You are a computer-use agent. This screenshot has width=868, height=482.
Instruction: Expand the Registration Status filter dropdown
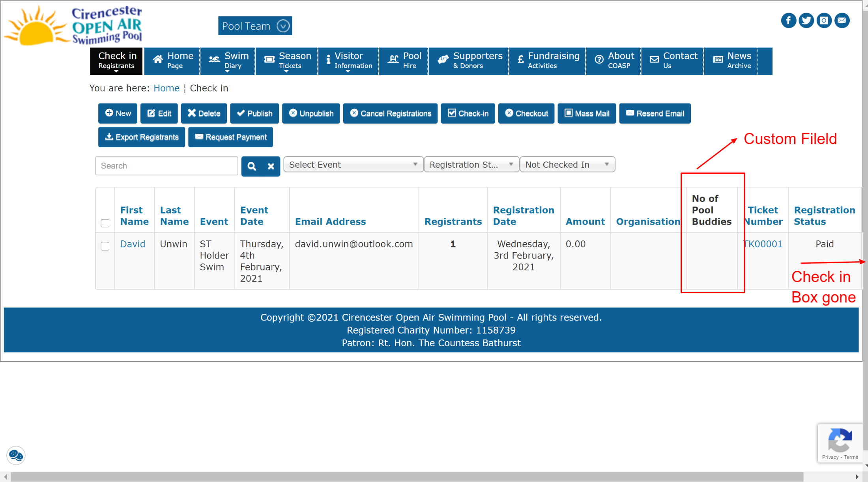(471, 165)
